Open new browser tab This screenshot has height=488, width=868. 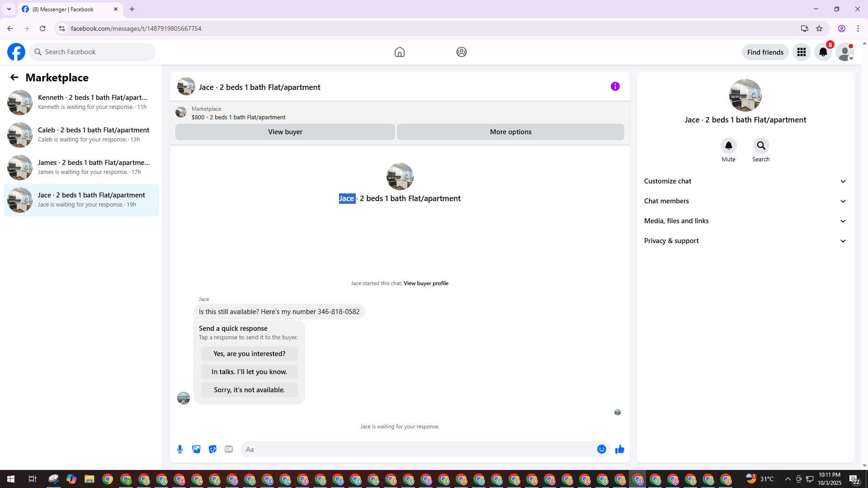tap(132, 9)
